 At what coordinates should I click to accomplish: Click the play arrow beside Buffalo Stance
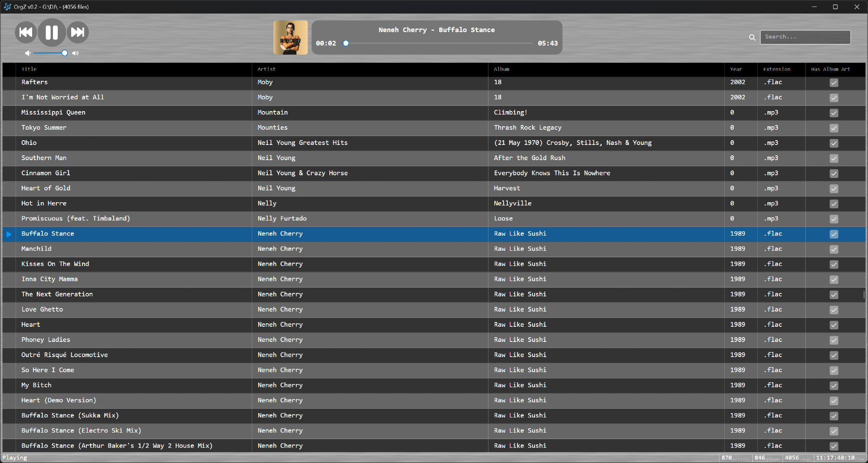pyautogui.click(x=9, y=234)
